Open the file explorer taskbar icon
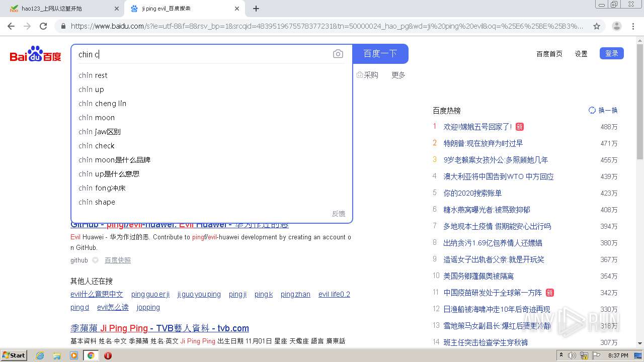 click(x=57, y=355)
